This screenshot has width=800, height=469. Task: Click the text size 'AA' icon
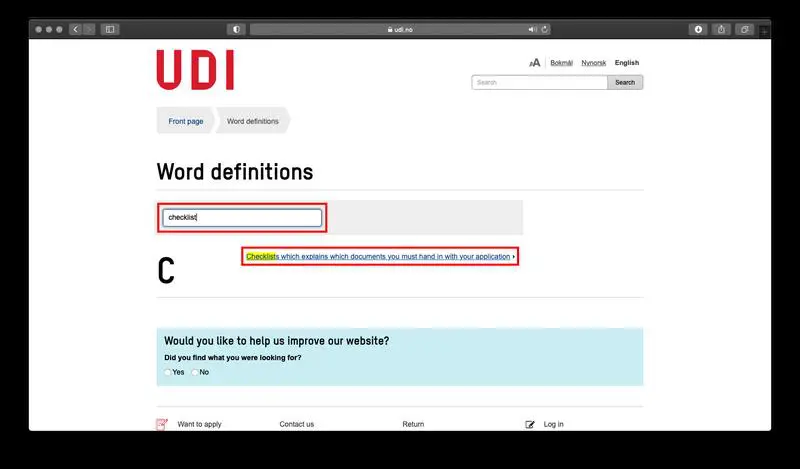pos(535,63)
